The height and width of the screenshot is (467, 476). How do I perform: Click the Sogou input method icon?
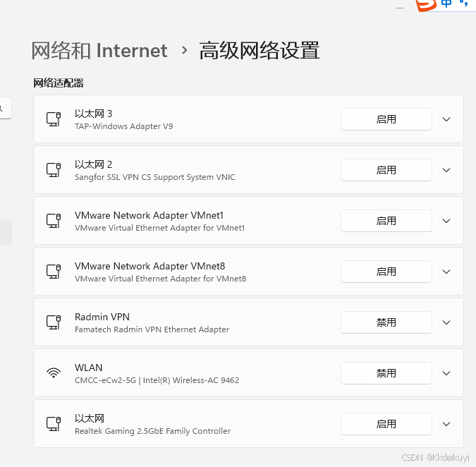point(426,5)
